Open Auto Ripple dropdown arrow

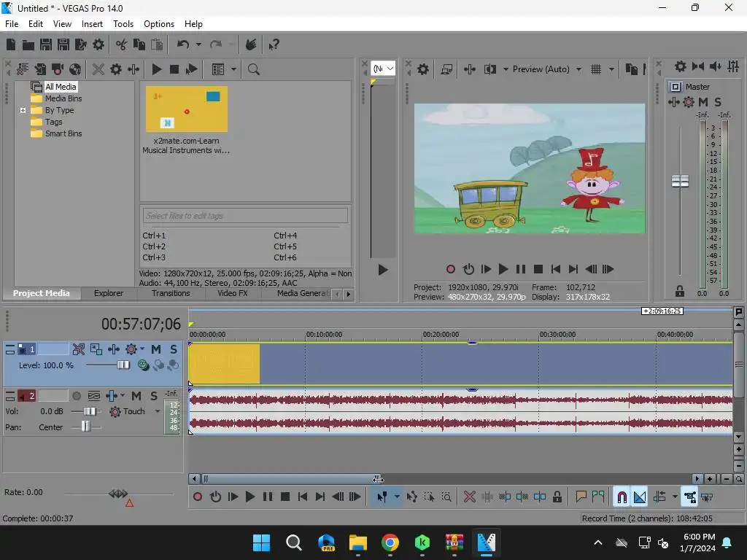pyautogui.click(x=675, y=497)
